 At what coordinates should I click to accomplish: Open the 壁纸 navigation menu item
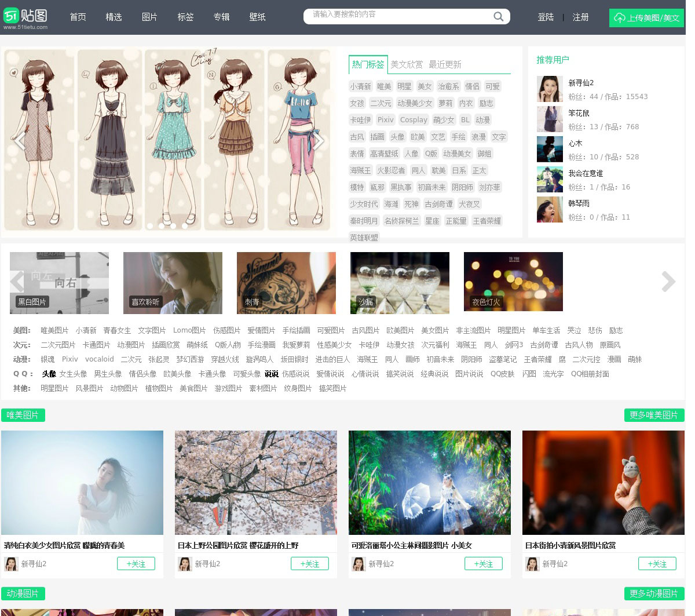[x=257, y=17]
